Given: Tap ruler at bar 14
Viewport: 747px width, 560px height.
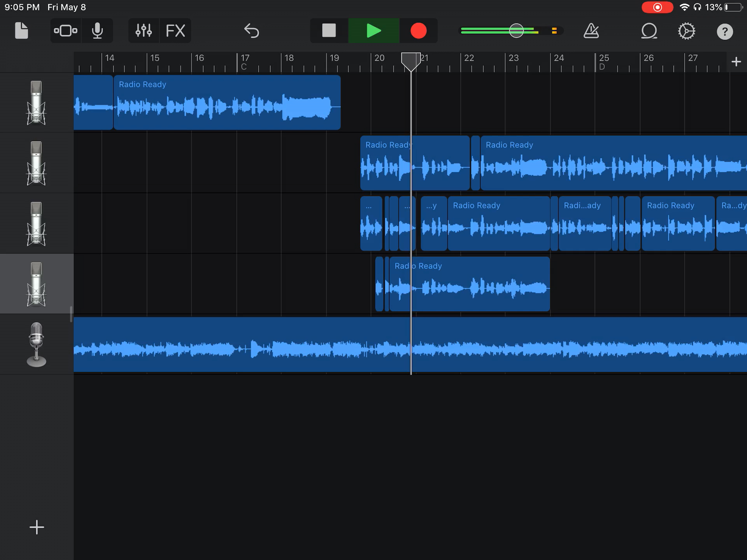Looking at the screenshot, I should [109, 58].
